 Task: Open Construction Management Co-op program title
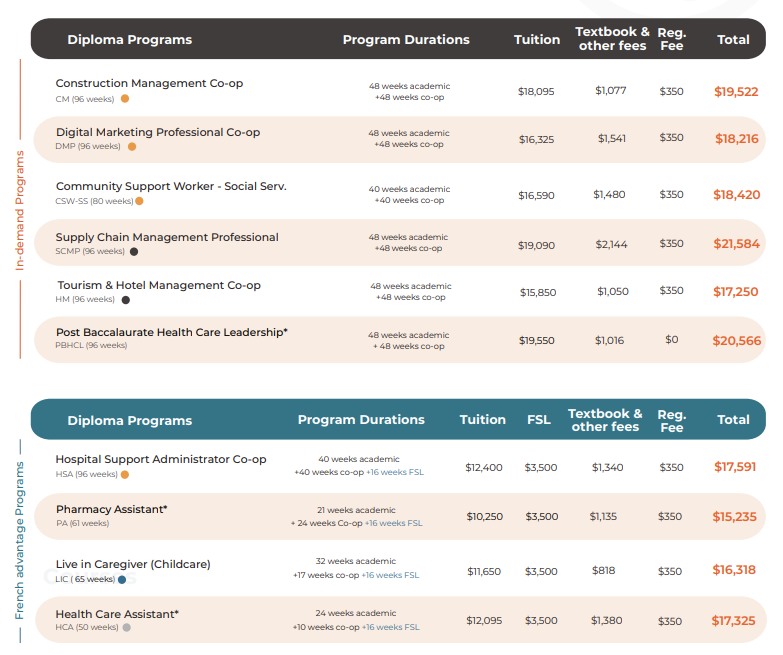coord(149,83)
